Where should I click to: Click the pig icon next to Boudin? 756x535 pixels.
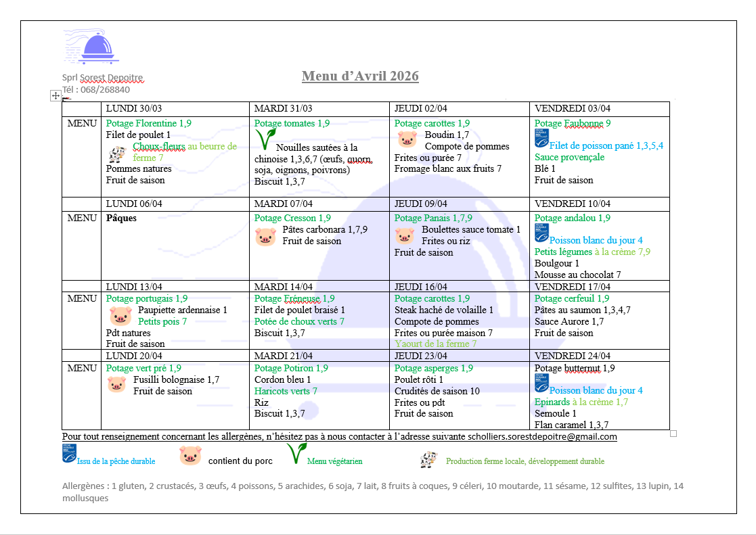click(x=407, y=140)
